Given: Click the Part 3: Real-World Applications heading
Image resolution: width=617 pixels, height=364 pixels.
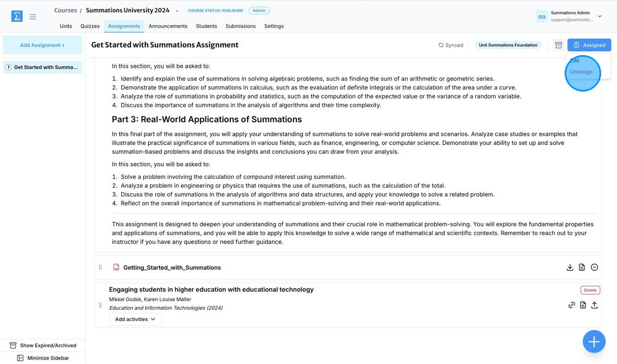Looking at the screenshot, I should pos(207,119).
